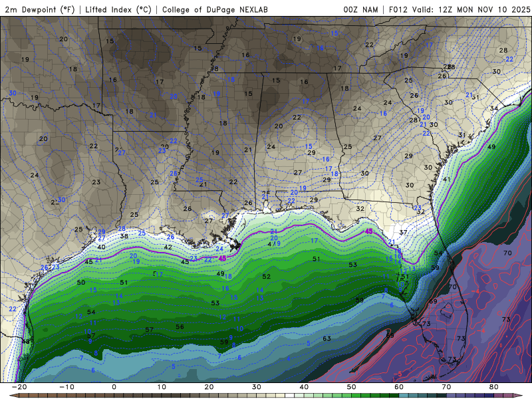Click the red "-5" lifted index contour label
Viewport: 532px width, 399px height.
[398, 374]
